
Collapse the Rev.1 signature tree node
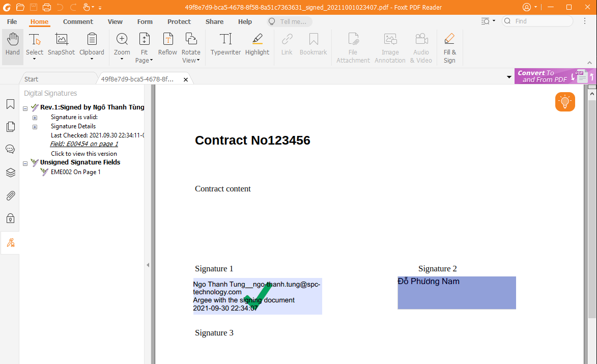(25, 108)
